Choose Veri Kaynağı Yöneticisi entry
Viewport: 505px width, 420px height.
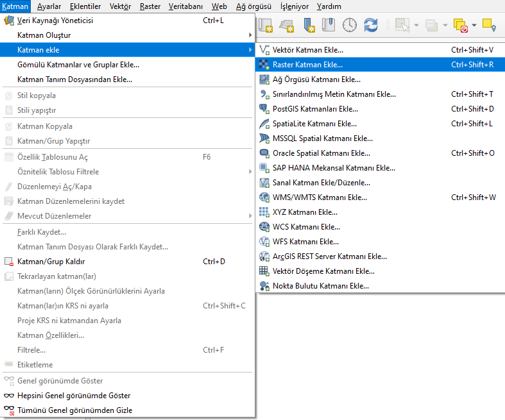click(x=128, y=21)
